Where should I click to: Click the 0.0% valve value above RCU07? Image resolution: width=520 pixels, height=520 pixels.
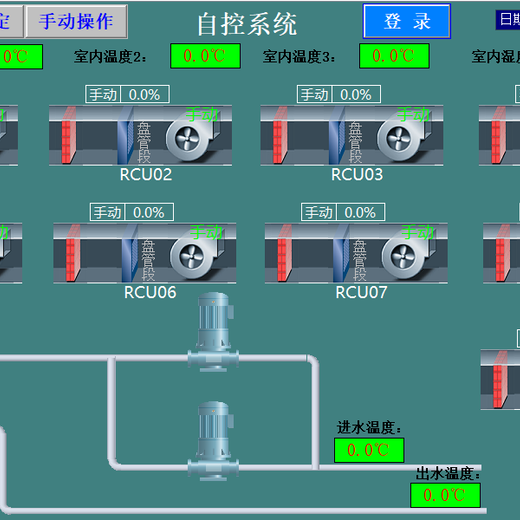(x=360, y=212)
